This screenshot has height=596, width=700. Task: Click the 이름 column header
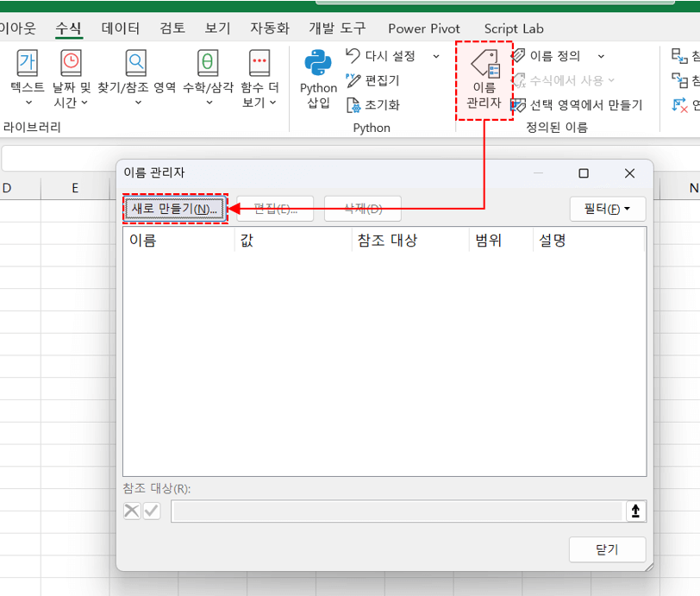tap(143, 241)
